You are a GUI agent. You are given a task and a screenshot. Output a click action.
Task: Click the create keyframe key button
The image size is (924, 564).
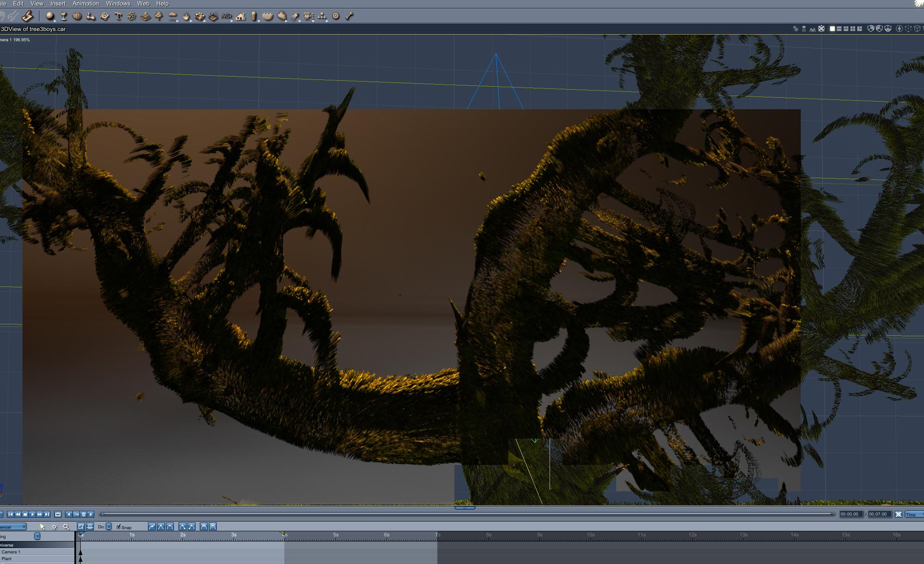pyautogui.click(x=76, y=514)
